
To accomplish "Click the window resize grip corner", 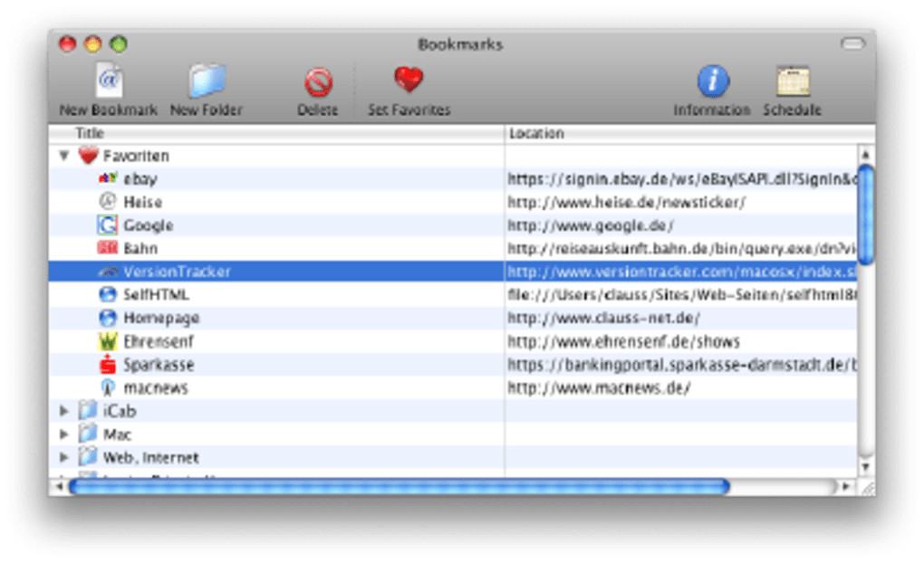I will click(x=868, y=488).
